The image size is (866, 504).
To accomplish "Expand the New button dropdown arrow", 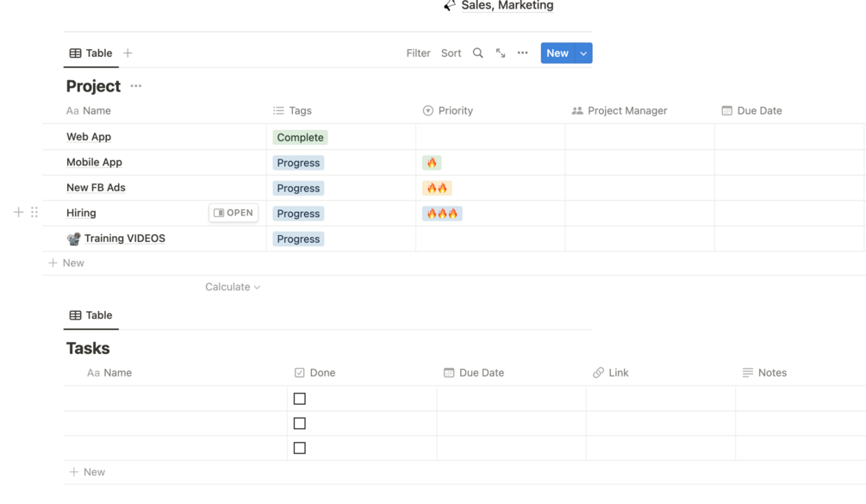I will 583,53.
